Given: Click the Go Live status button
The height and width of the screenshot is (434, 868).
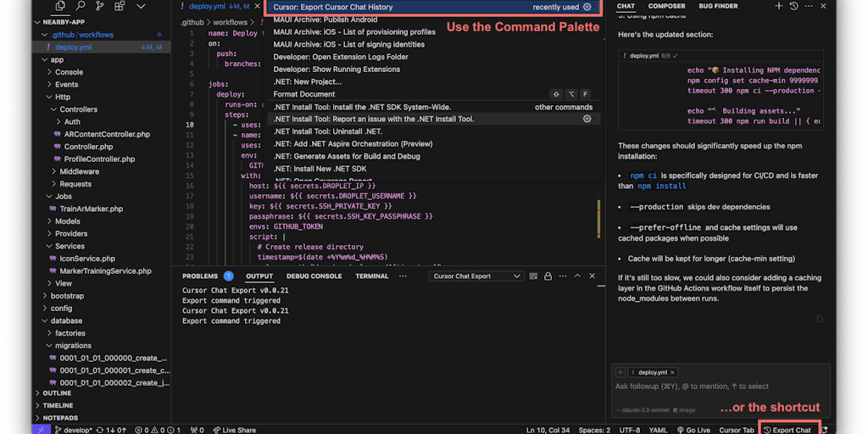Looking at the screenshot, I should pyautogui.click(x=693, y=430).
